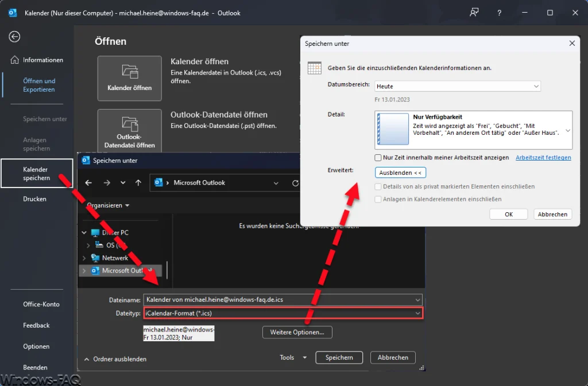Expand the Netzwerk tree node

(x=84, y=258)
